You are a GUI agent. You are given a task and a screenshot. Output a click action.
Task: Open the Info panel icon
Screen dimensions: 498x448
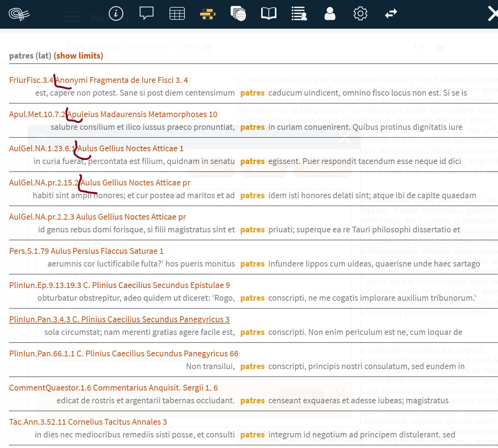116,14
